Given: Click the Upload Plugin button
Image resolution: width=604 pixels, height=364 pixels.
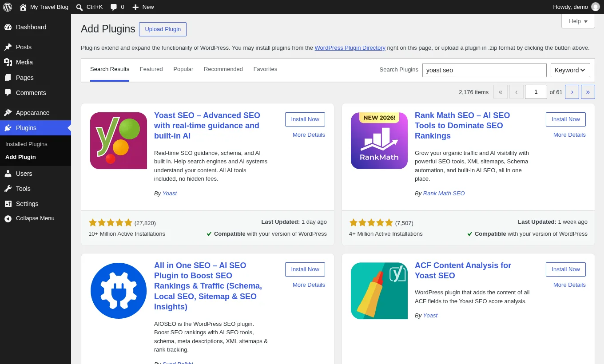Looking at the screenshot, I should click(x=163, y=29).
